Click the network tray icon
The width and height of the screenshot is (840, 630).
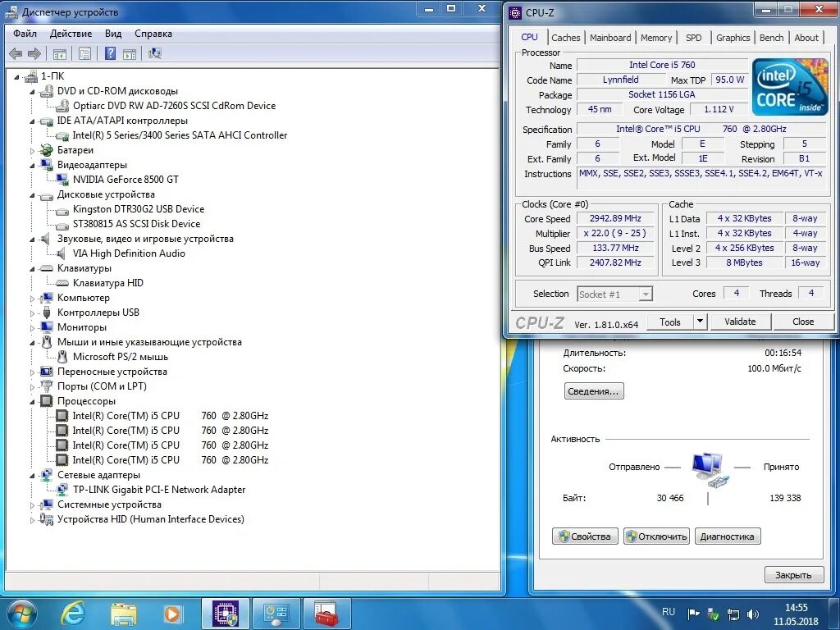tap(733, 614)
